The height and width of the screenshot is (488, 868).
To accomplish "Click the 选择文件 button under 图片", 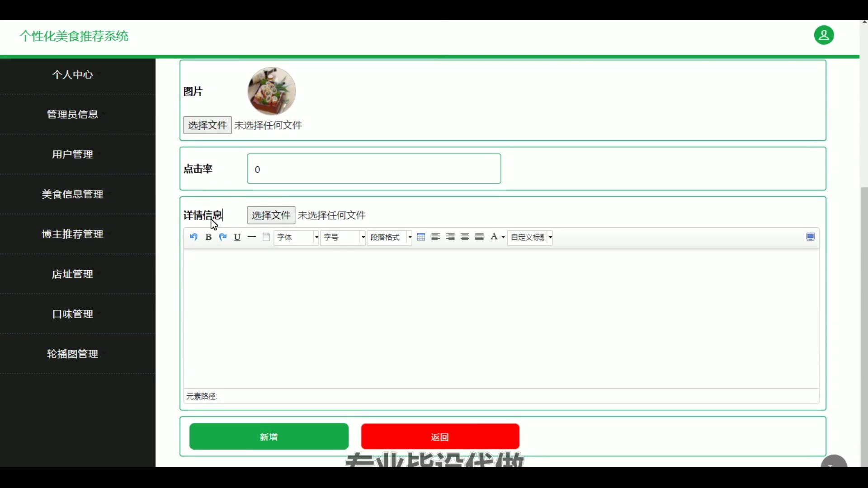I will pos(207,125).
